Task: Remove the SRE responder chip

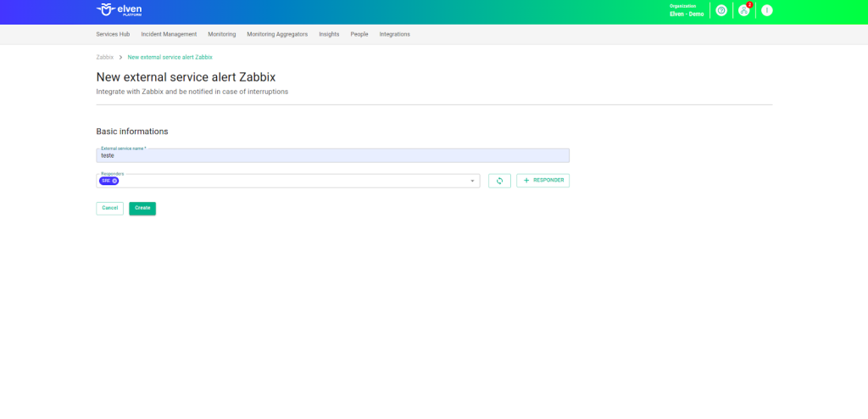Action: pyautogui.click(x=114, y=181)
